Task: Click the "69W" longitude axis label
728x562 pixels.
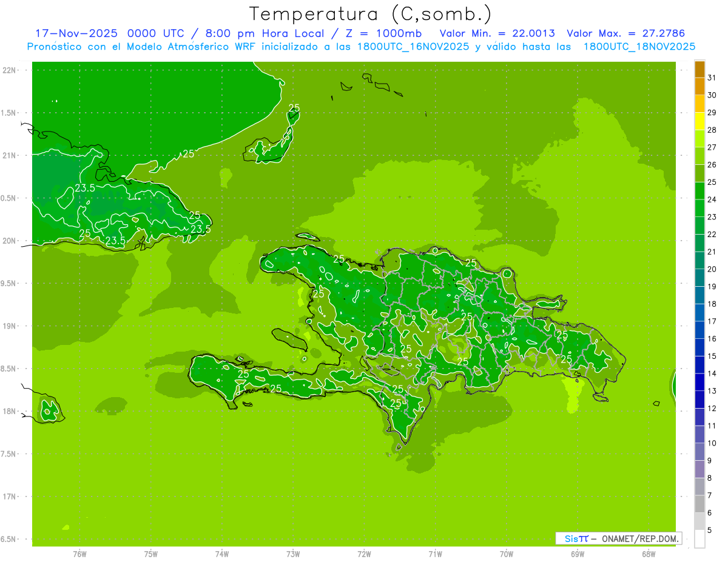Action: click(578, 554)
